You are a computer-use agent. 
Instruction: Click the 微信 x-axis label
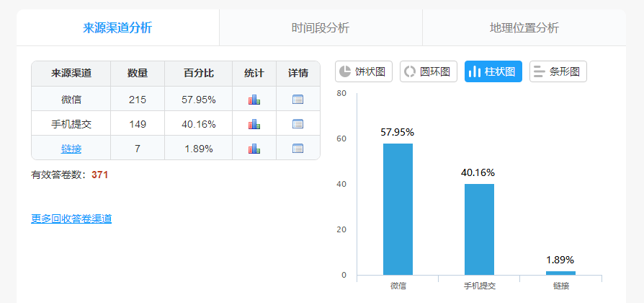click(398, 286)
